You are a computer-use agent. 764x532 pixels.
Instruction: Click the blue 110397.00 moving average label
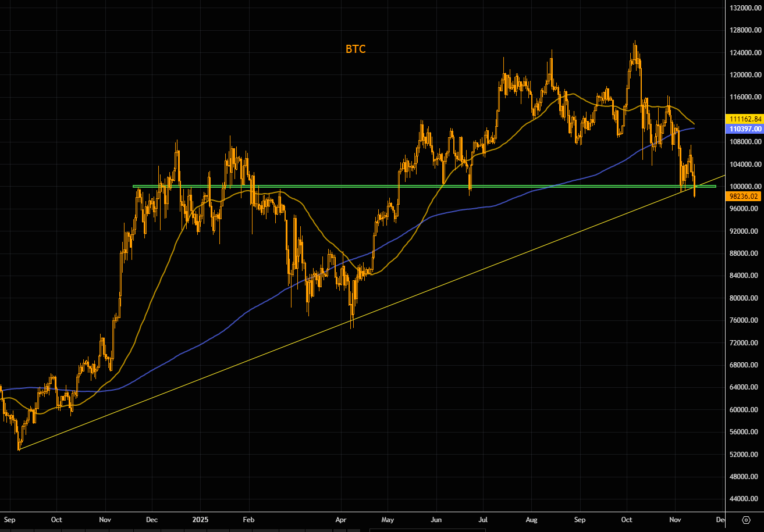point(744,127)
